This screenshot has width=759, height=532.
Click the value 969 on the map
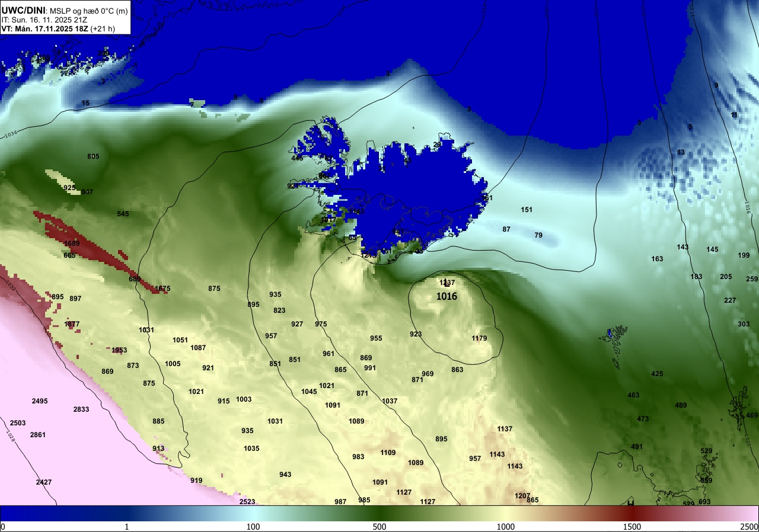tap(428, 374)
